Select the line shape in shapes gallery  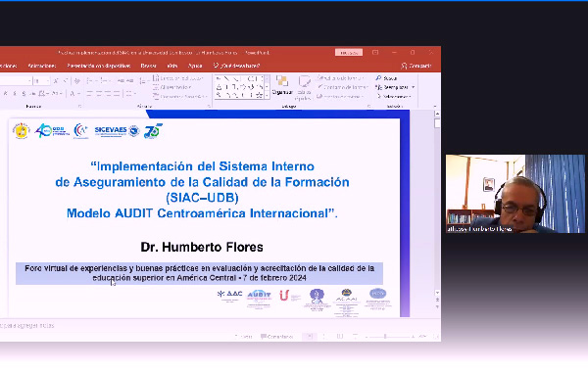(x=227, y=78)
